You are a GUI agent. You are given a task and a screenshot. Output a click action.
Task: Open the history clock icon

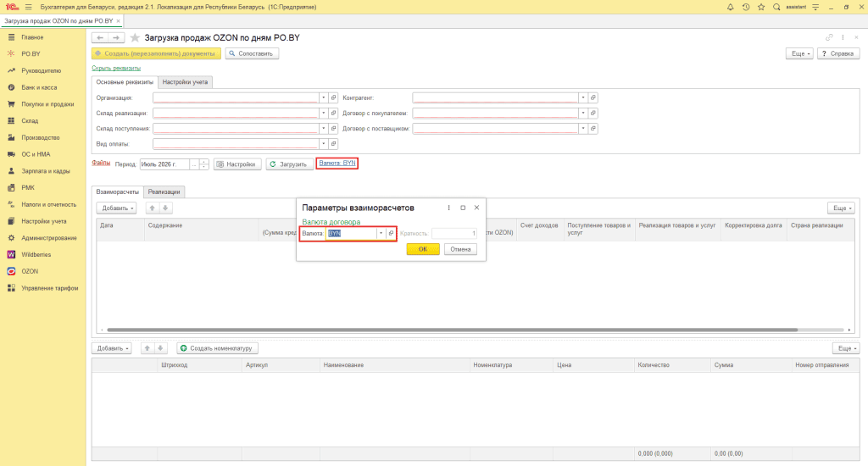coord(746,7)
